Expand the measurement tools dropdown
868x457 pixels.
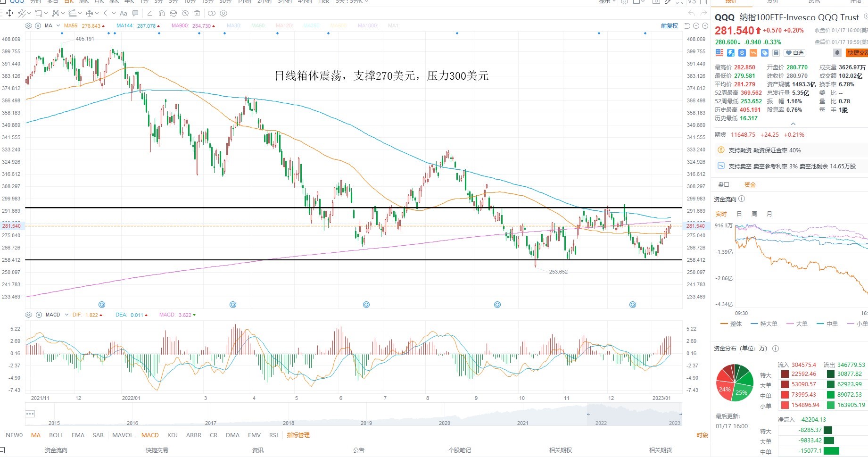pos(97,13)
